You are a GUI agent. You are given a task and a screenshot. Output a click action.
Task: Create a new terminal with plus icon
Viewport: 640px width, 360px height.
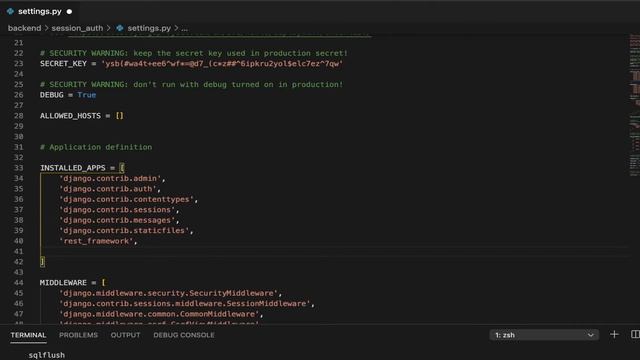coord(614,335)
